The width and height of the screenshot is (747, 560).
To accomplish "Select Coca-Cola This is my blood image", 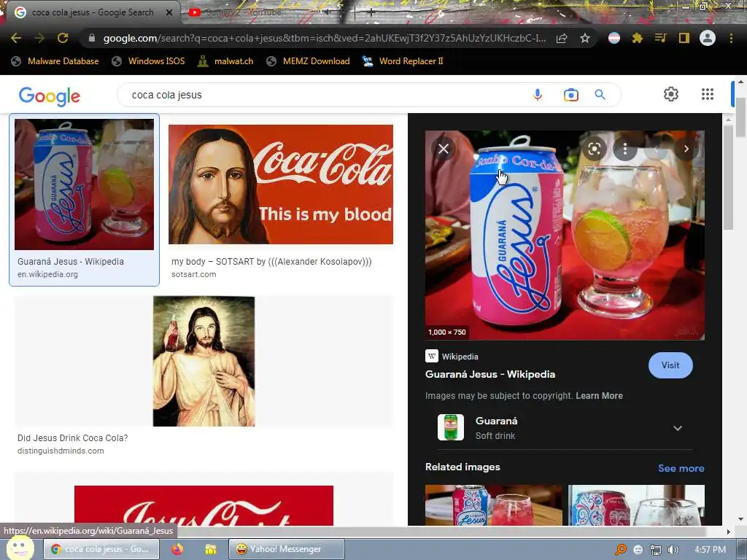I will tap(281, 184).
